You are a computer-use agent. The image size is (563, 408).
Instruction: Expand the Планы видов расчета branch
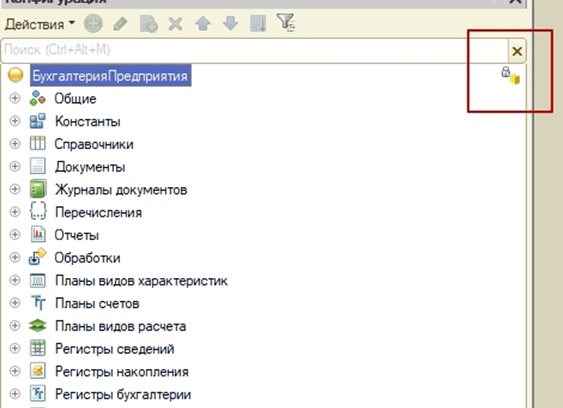pyautogui.click(x=15, y=325)
